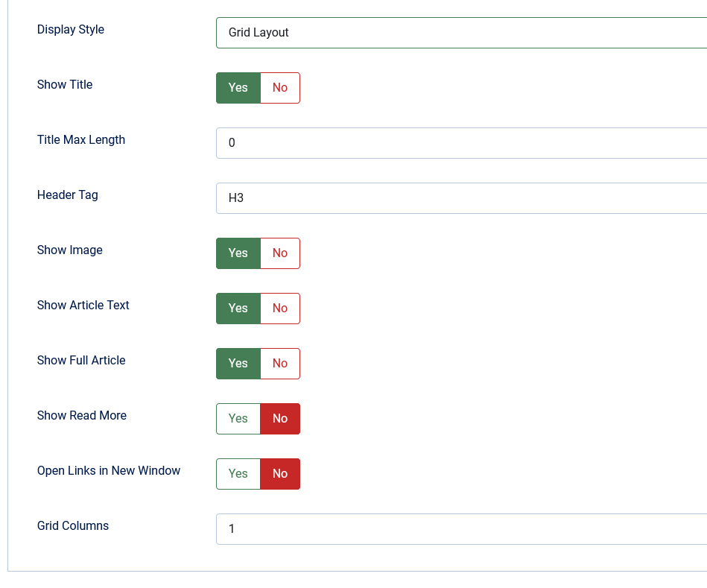Set Show Image to Yes
The width and height of the screenshot is (707, 588).
238,253
